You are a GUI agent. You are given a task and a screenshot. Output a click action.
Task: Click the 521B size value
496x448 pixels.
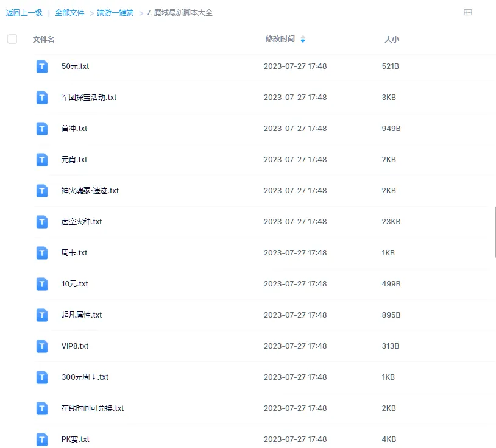point(391,66)
